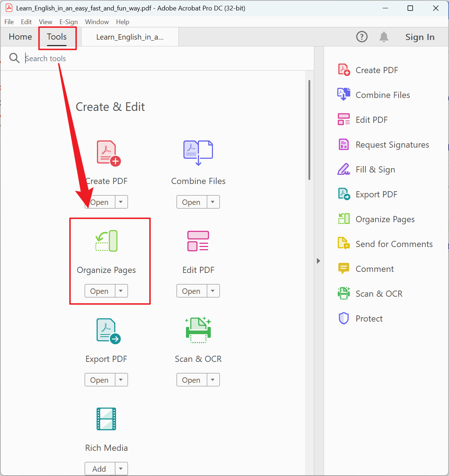This screenshot has height=476, width=449.
Task: Click the Comment label in sidebar
Action: tap(374, 269)
